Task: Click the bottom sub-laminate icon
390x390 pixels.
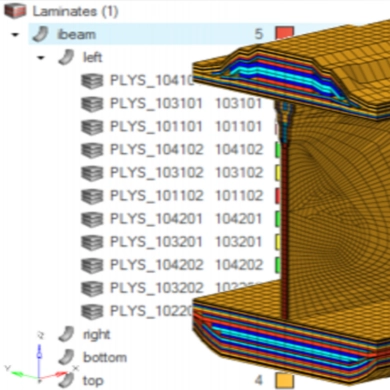Action: [x=66, y=357]
